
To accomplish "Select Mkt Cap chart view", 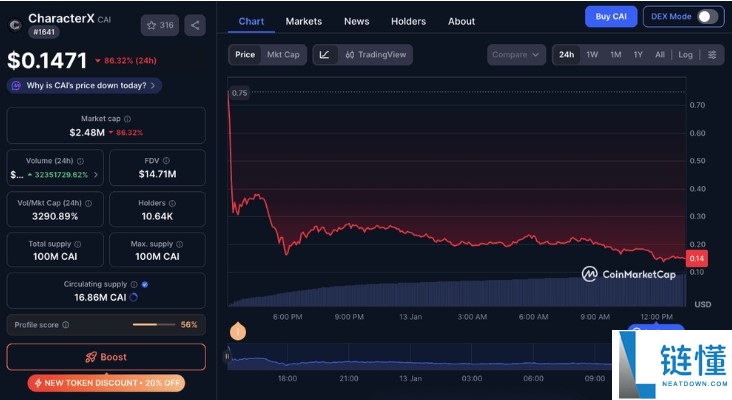I will pos(283,55).
